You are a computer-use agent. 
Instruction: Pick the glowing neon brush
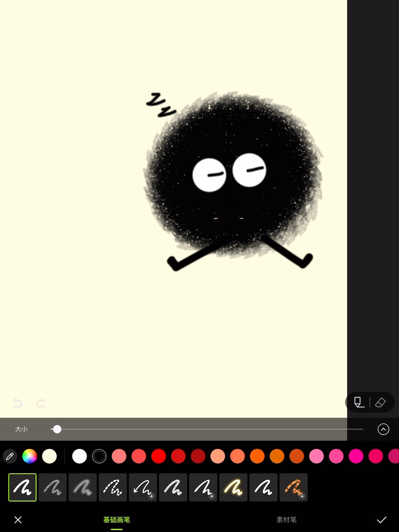tap(233, 487)
